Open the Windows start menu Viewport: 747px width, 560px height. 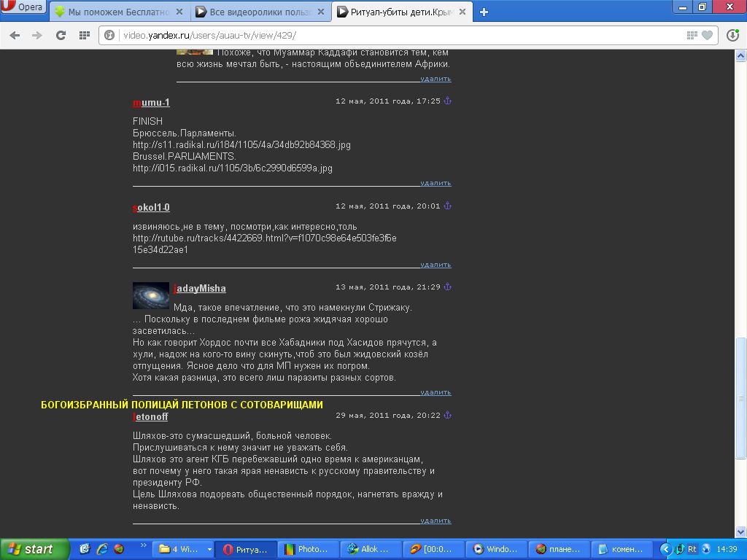coord(34,550)
